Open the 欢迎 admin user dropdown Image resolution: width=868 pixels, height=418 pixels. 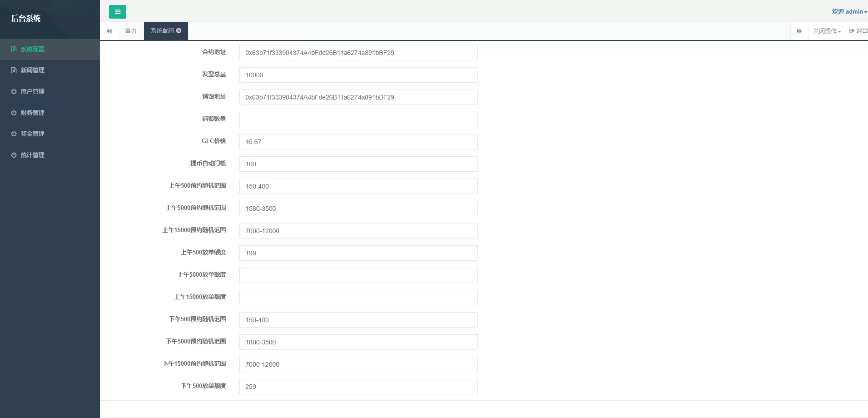[x=849, y=12]
